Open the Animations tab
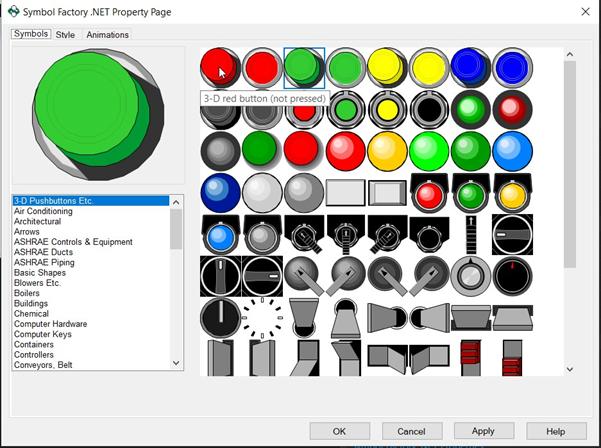 [107, 35]
